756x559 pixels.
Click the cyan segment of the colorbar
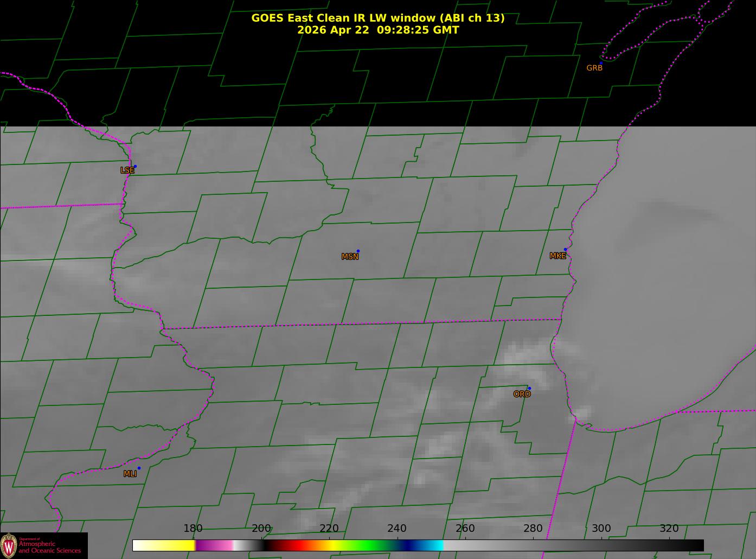(431, 545)
